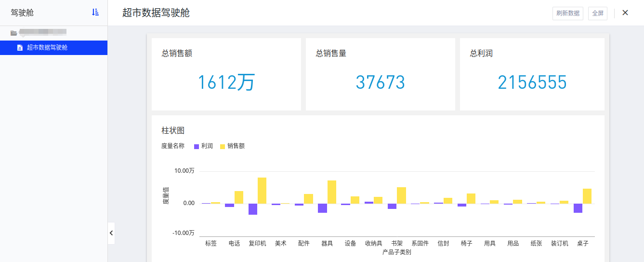Screen dimensions: 644x262
Task: Toggle the yellow 销售额 legend swatch
Action: click(x=223, y=146)
